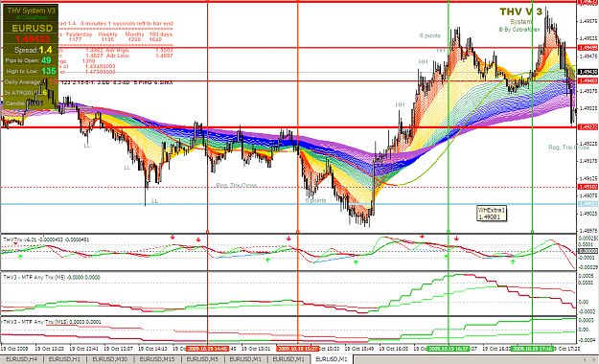The width and height of the screenshot is (599, 364).
Task: Click the THV V 3 title at top right
Action: click(520, 11)
